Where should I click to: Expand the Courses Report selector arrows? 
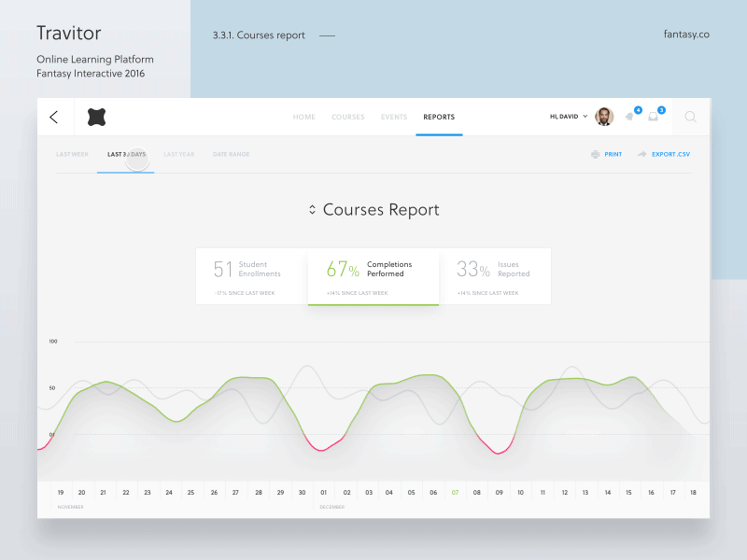pyautogui.click(x=313, y=210)
